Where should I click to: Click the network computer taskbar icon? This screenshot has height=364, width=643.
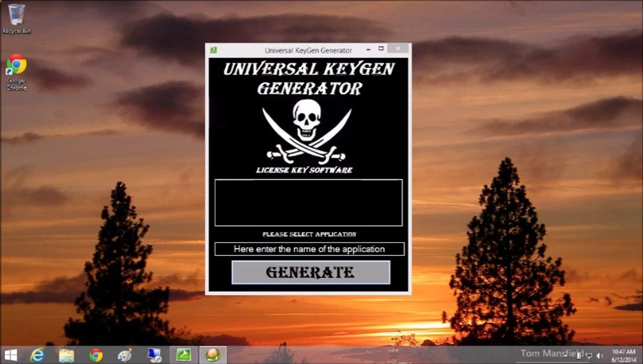pos(154,355)
